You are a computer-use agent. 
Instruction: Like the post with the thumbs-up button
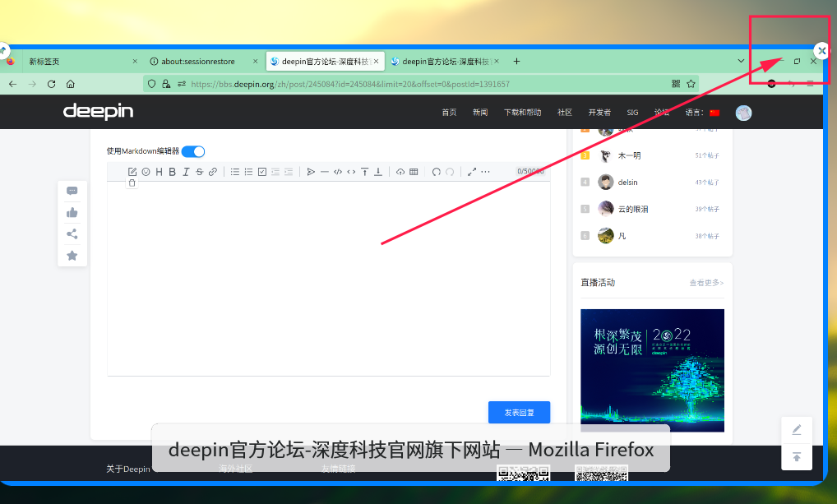point(72,212)
